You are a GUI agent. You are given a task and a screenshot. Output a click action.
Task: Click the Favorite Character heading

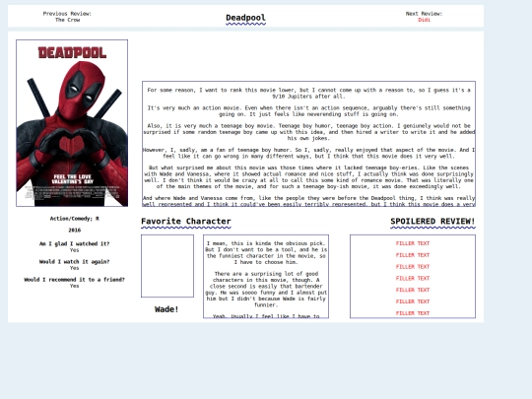[x=186, y=222]
